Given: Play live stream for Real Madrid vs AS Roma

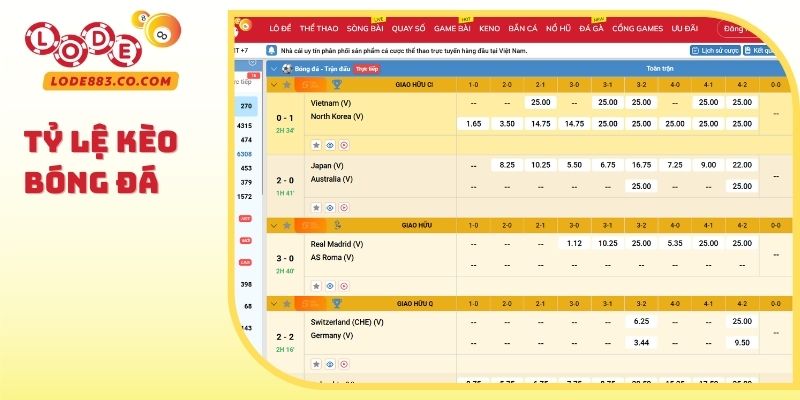Looking at the screenshot, I should [344, 286].
